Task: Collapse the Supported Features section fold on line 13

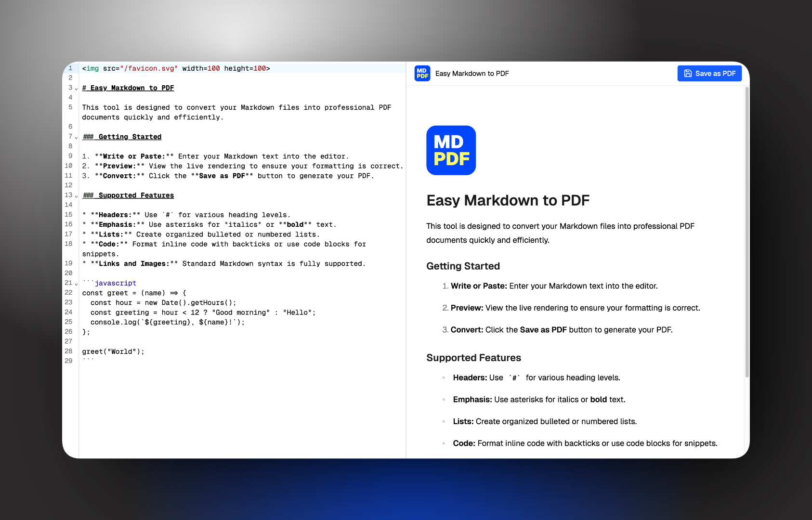Action: click(x=76, y=195)
